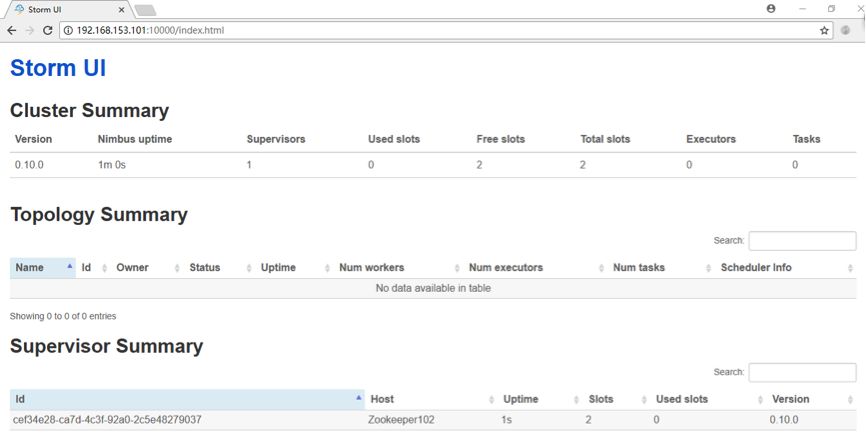Sort supervisor table by Slots
The width and height of the screenshot is (866, 437).
point(617,399)
